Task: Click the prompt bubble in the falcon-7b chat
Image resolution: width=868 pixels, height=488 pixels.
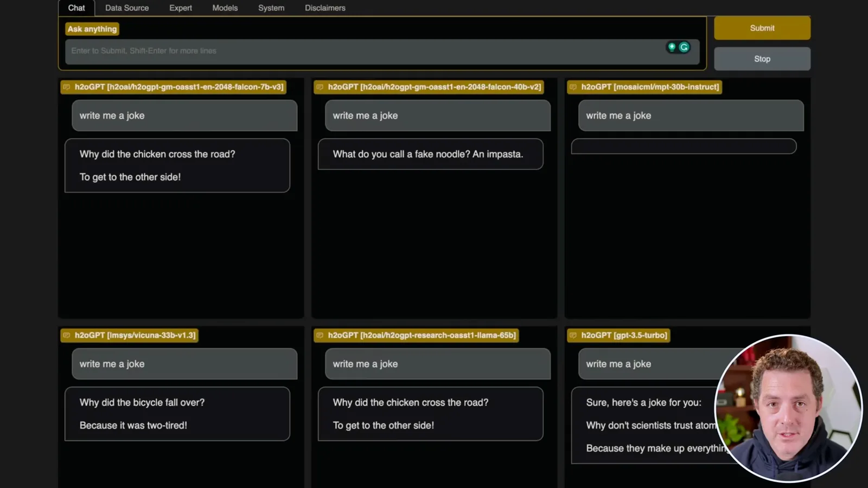Action: (x=184, y=115)
